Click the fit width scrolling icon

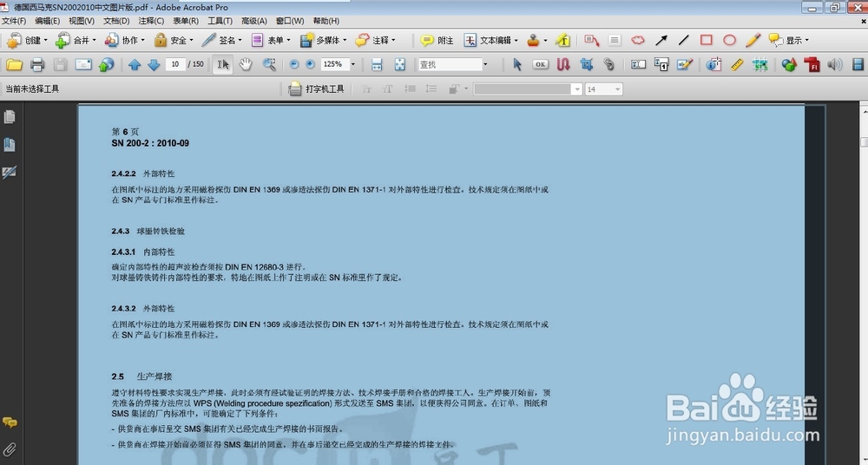[x=377, y=65]
